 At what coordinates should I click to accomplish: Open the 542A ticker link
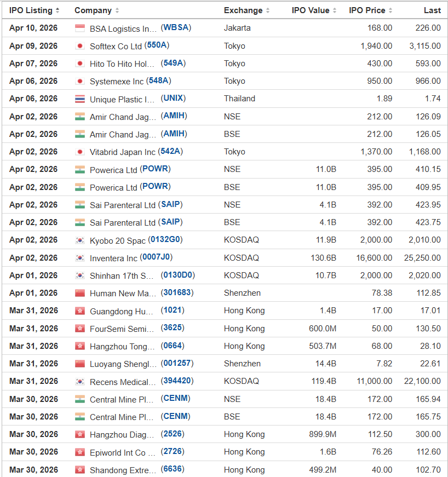[x=170, y=151]
